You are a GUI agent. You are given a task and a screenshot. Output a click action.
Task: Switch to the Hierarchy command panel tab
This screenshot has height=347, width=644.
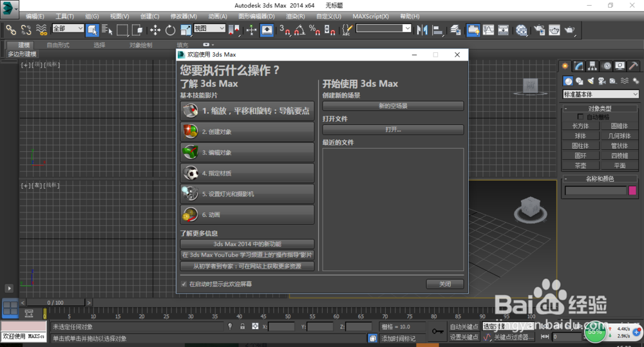[x=592, y=66]
